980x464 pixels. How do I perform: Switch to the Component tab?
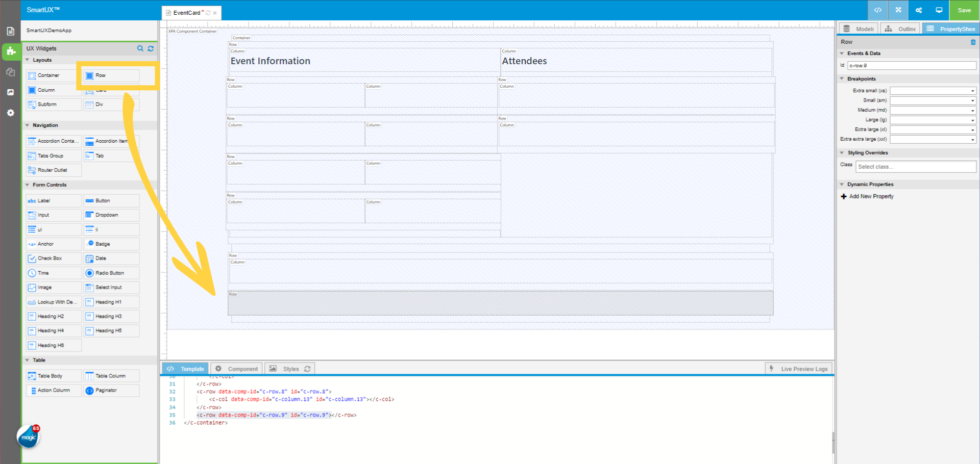click(x=237, y=369)
